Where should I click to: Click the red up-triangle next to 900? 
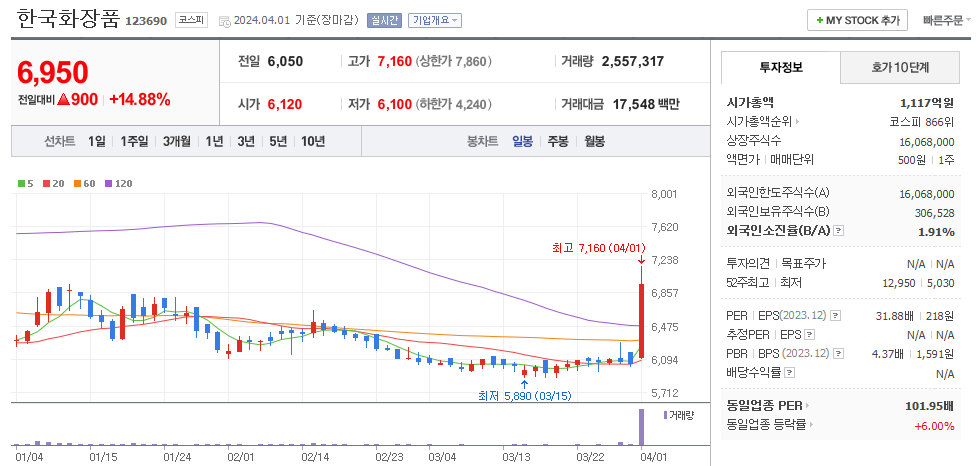pos(63,99)
